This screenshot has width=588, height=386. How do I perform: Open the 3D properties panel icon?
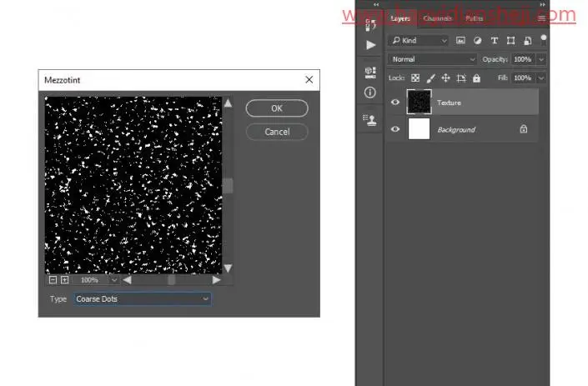370,73
